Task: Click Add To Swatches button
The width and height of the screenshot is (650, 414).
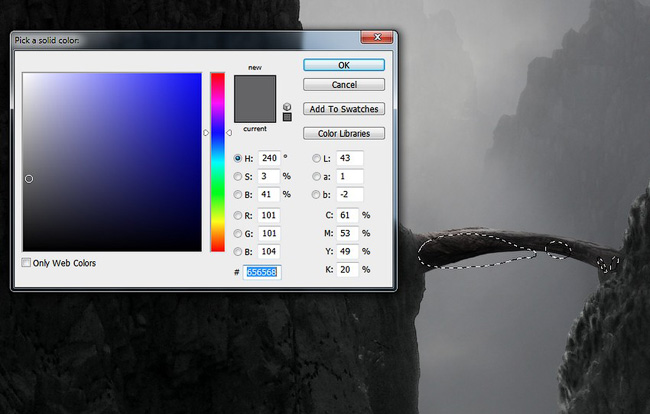Action: coord(344,109)
